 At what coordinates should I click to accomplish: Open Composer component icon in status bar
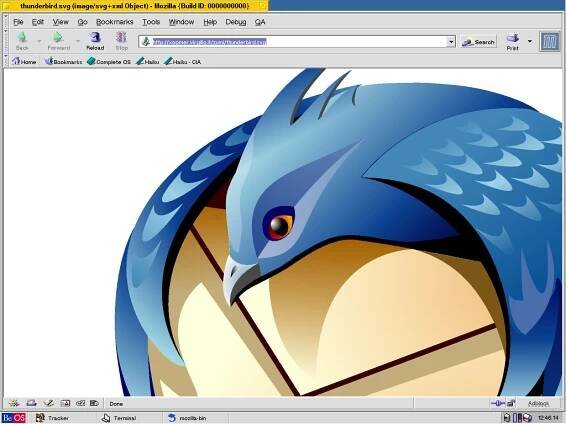(x=48, y=403)
